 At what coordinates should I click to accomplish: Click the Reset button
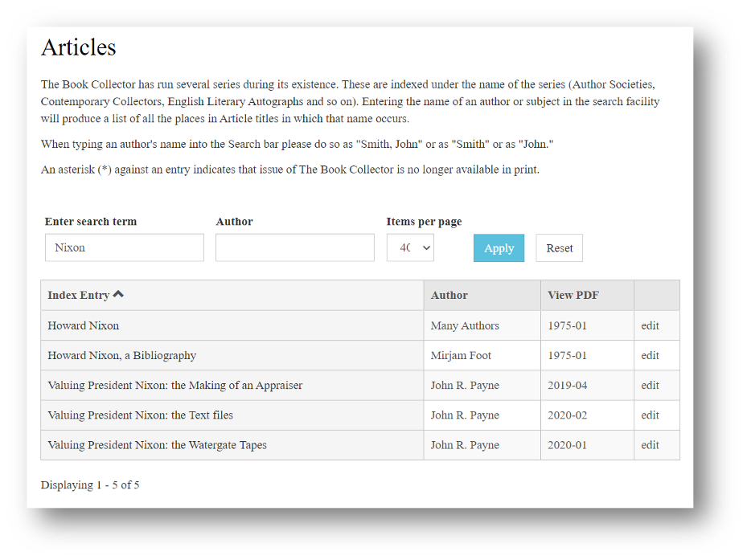(x=560, y=247)
